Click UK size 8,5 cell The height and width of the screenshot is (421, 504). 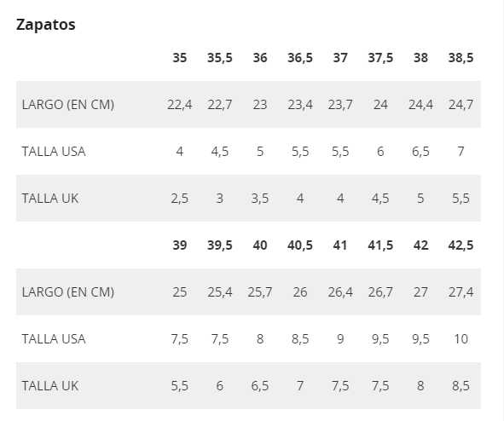461,386
